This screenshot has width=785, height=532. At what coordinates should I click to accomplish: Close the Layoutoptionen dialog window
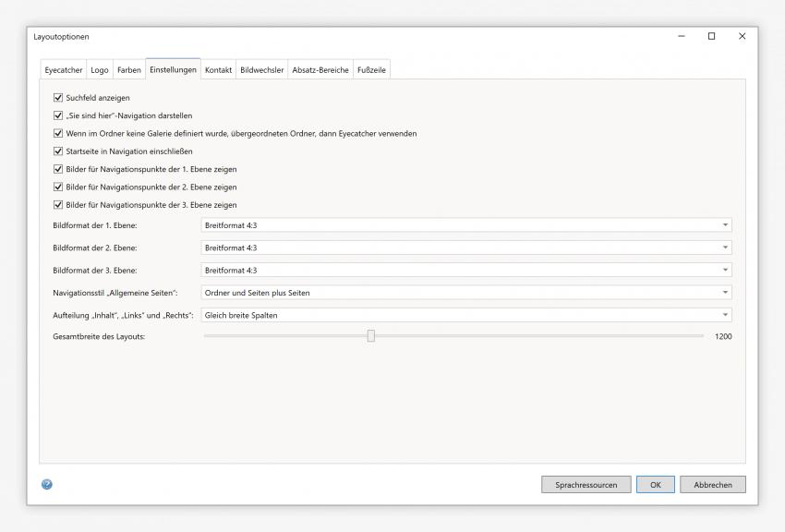(742, 37)
